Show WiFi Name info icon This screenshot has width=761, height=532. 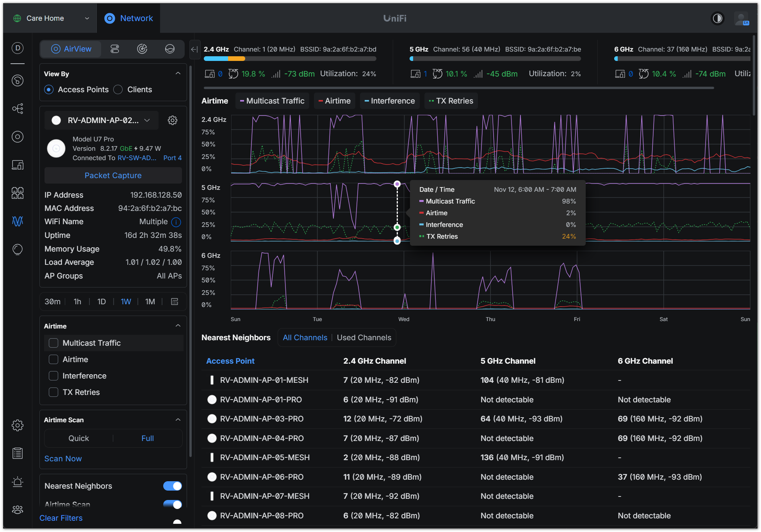tap(176, 222)
